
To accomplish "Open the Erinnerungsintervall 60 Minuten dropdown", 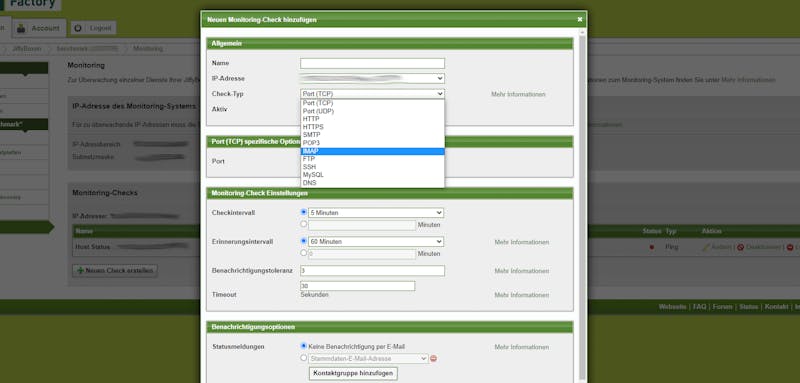I will tap(376, 242).
